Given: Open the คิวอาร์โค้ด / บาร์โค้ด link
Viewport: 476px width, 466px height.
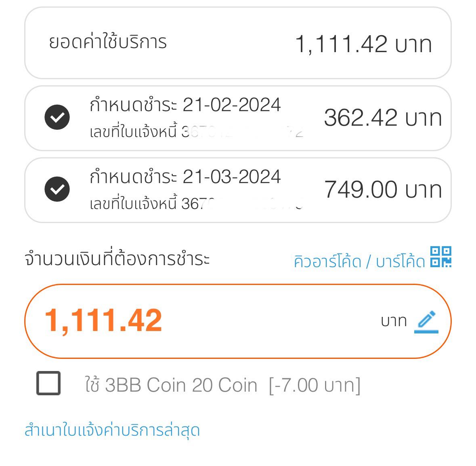Looking at the screenshot, I should [359, 261].
